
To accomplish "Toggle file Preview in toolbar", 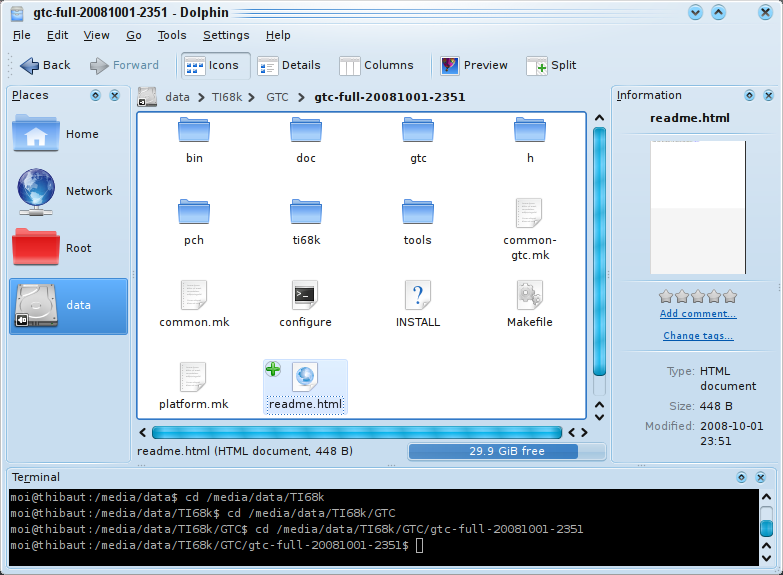I will tap(473, 65).
